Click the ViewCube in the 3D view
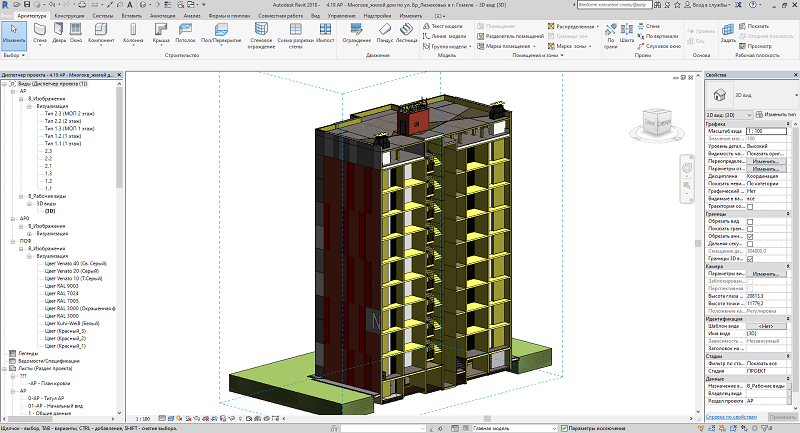Viewport: 800px width, 433px height. pos(657,122)
